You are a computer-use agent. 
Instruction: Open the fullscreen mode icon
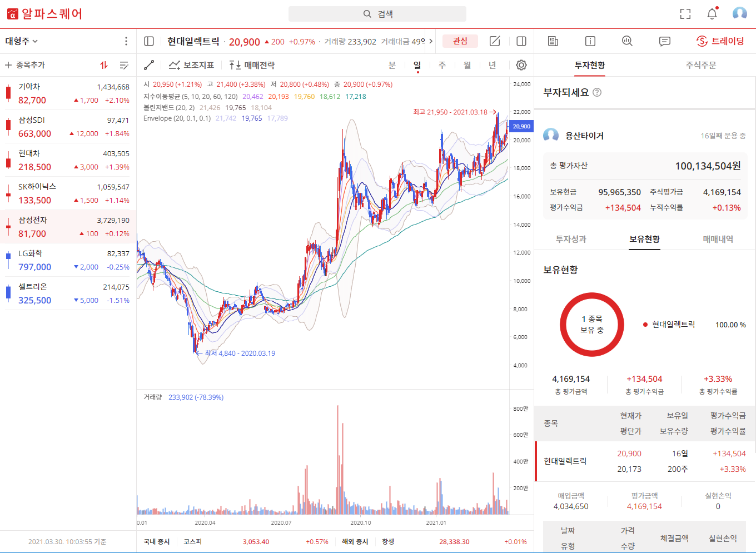pos(685,14)
